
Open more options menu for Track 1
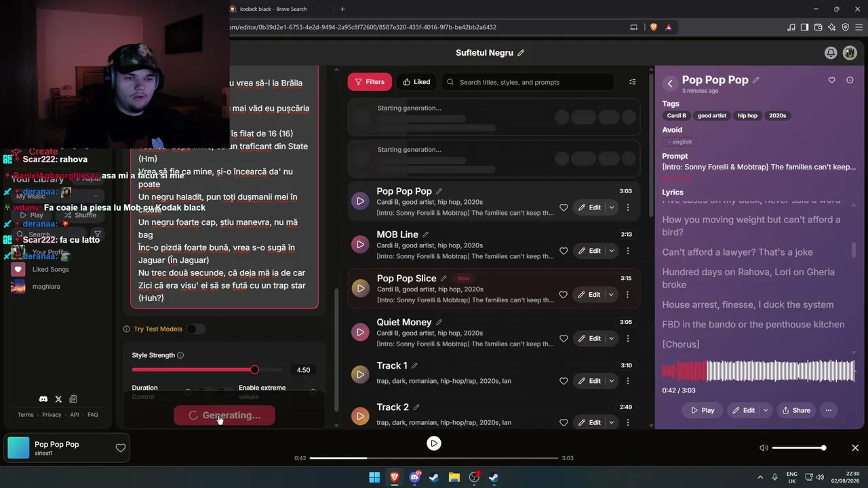628,381
